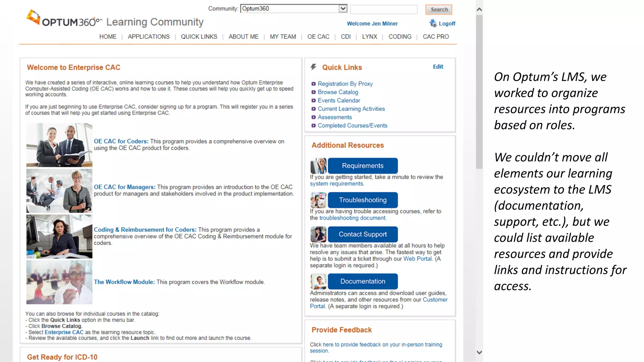Open the Registration By Proxy link
The image size is (644, 362).
click(345, 84)
